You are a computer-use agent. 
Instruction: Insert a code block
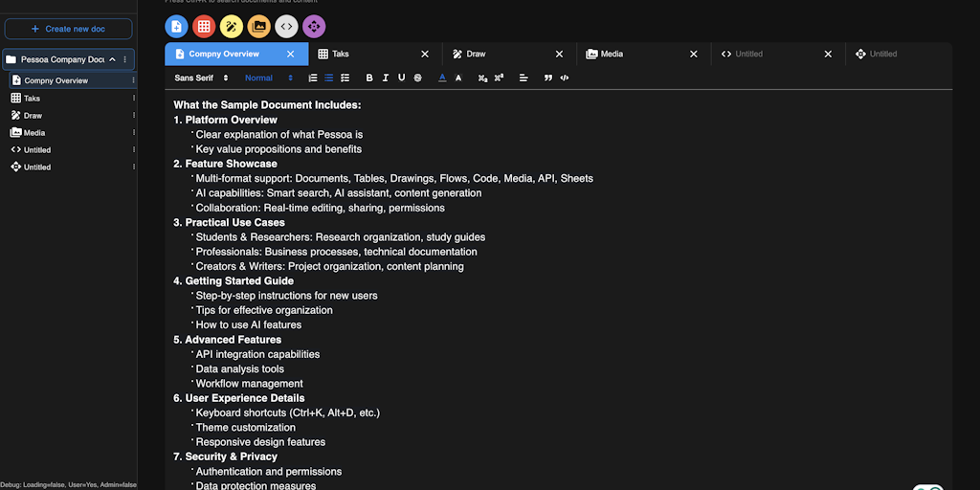[x=565, y=78]
